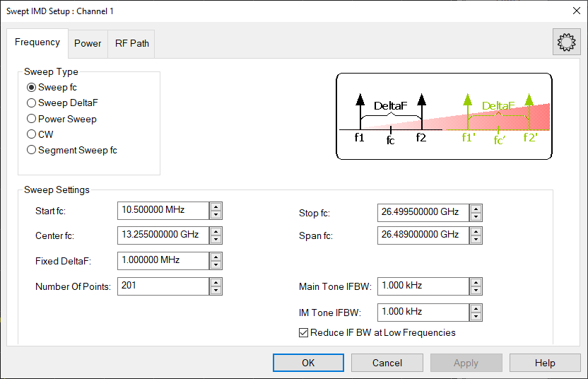Choose Segment Sweep fc option
The image size is (588, 379).
point(31,150)
